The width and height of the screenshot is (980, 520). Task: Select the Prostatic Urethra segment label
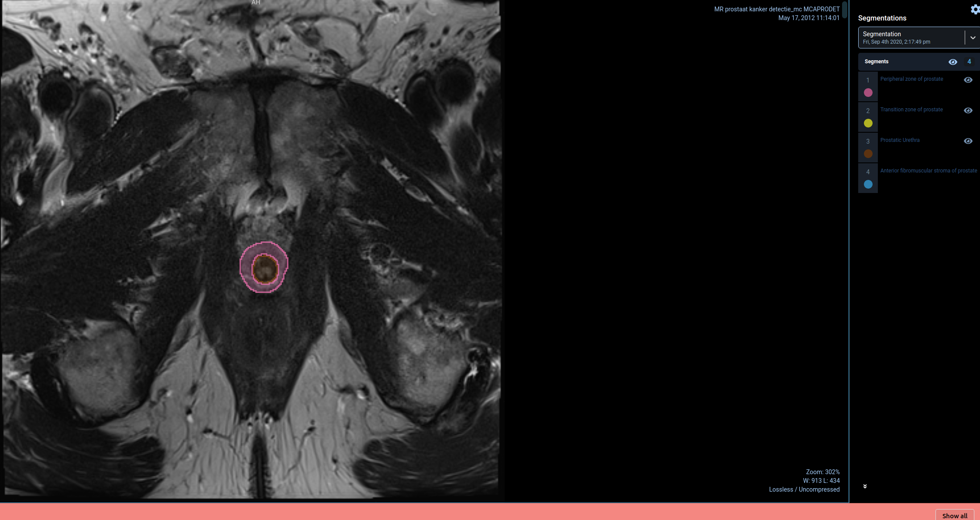pyautogui.click(x=900, y=140)
